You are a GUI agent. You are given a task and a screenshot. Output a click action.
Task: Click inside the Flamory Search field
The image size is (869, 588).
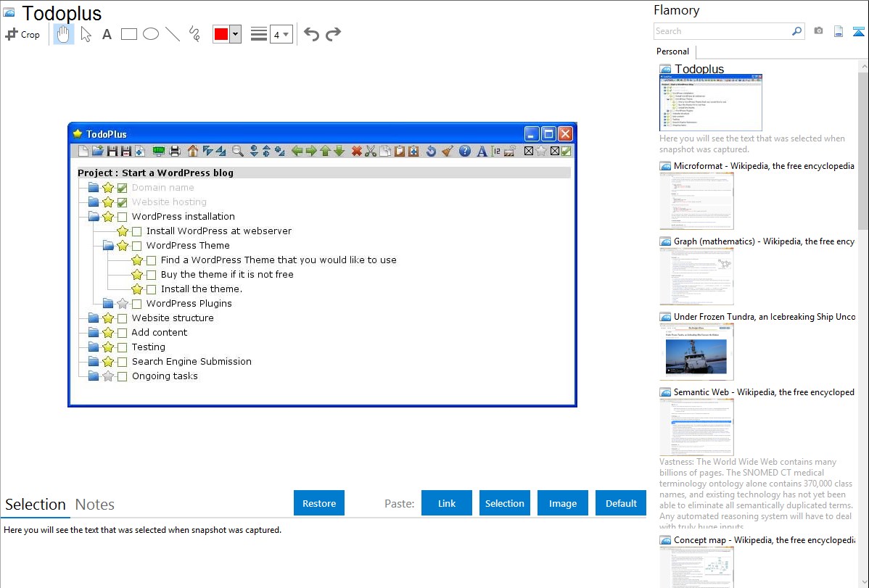722,31
